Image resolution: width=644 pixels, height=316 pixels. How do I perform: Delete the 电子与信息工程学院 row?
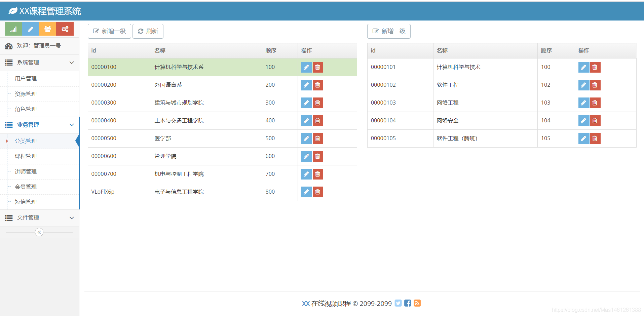[x=318, y=192]
